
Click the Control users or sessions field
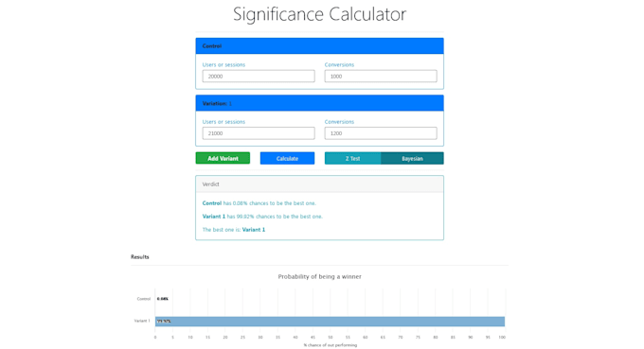point(259,77)
